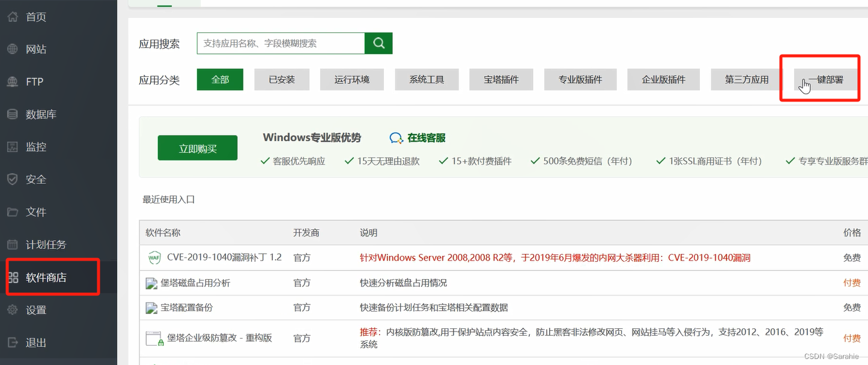Click the text 快速分析磁盘占用情况

(403, 283)
